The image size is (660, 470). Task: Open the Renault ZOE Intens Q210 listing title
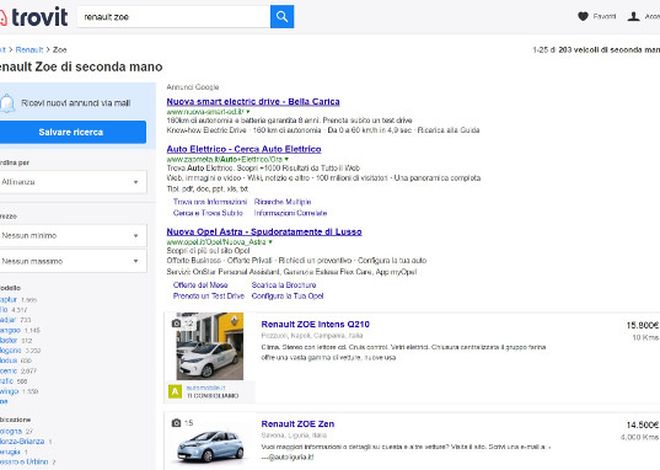click(x=315, y=324)
